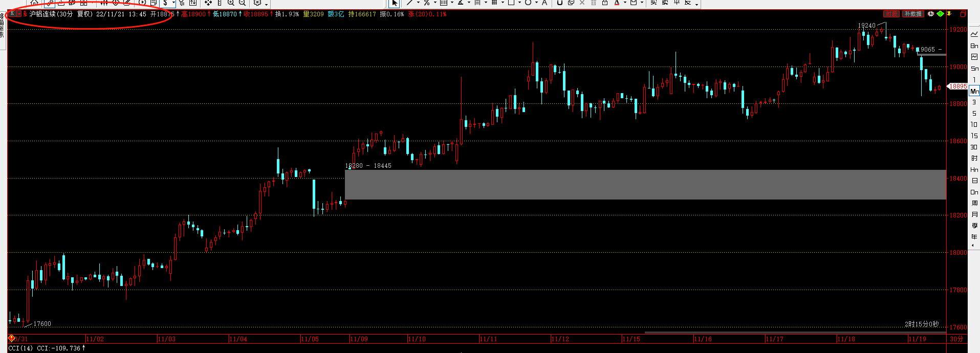Select the rectangle shape drawing tool
Screen dimensions: 980x353
(511, 3)
